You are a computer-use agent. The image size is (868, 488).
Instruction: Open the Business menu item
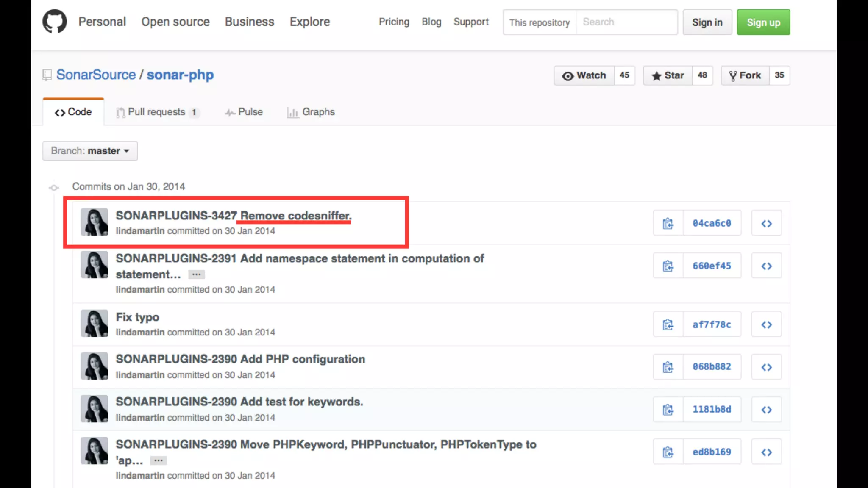point(250,22)
